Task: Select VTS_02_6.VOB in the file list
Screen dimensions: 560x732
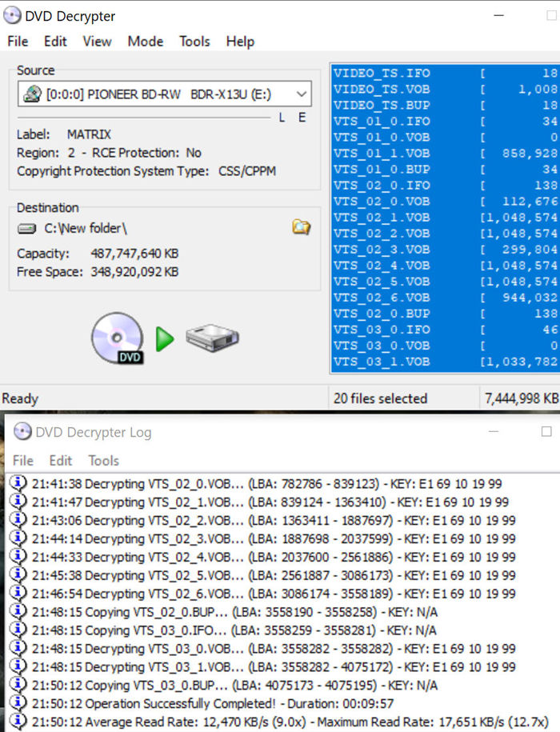Action: pos(446,298)
